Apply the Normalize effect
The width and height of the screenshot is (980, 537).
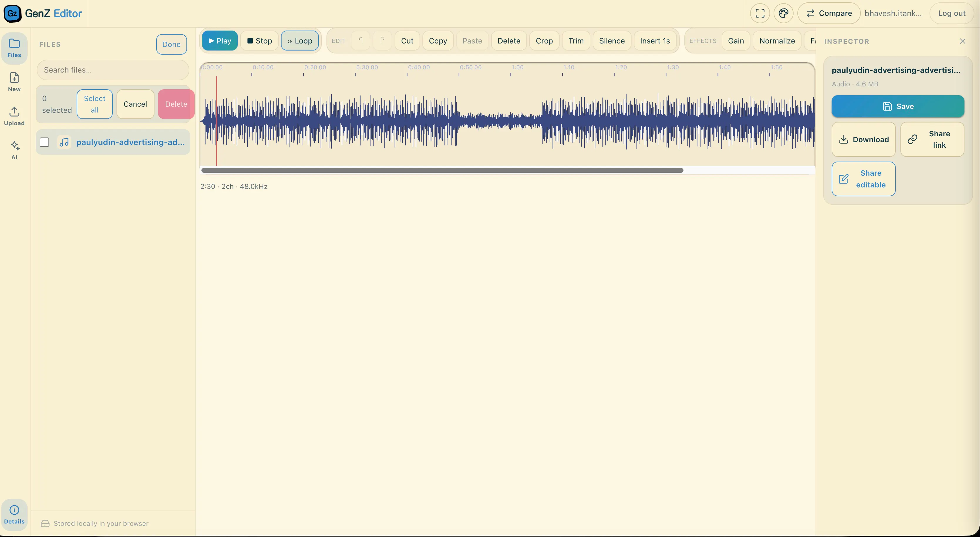pyautogui.click(x=777, y=41)
